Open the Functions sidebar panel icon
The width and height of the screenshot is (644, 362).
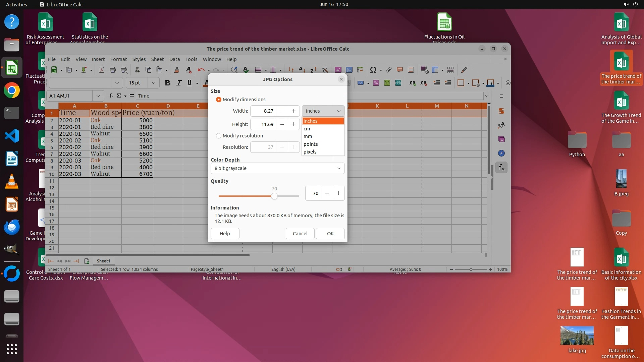coord(501,167)
